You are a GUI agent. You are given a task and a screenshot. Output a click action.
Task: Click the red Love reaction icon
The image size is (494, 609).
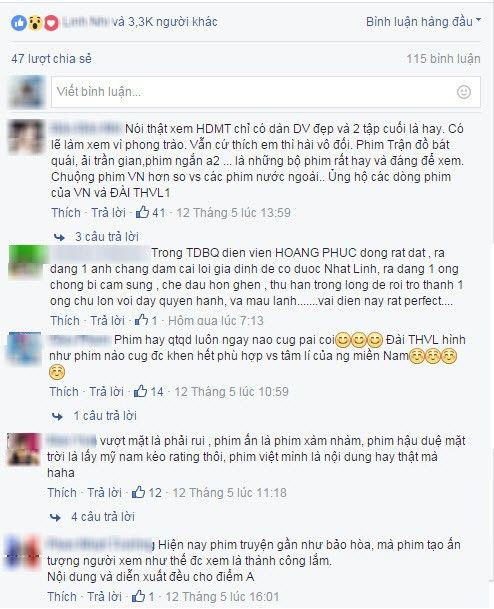(x=51, y=23)
